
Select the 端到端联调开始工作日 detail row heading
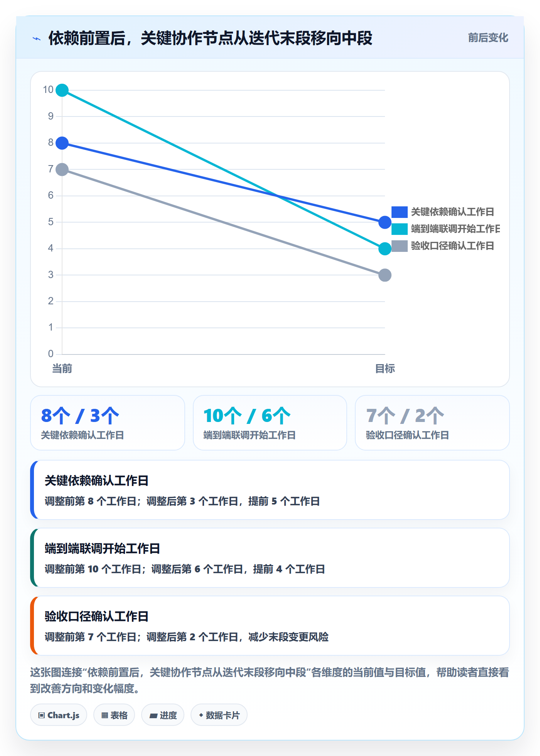[102, 548]
